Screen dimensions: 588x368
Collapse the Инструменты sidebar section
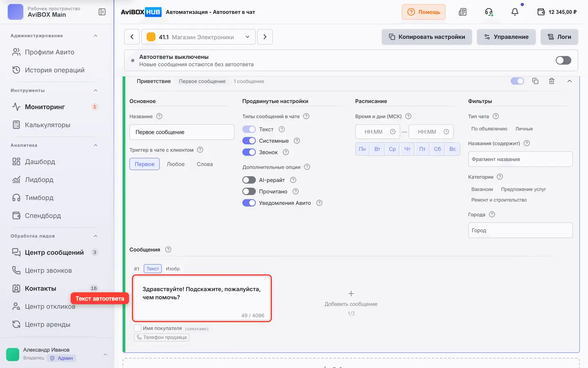click(96, 90)
